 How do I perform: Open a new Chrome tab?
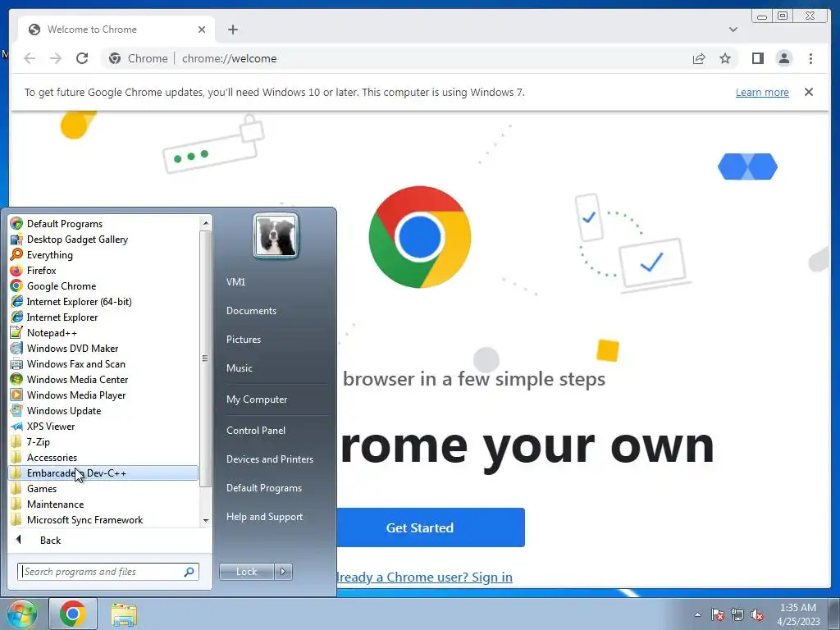[x=232, y=30]
